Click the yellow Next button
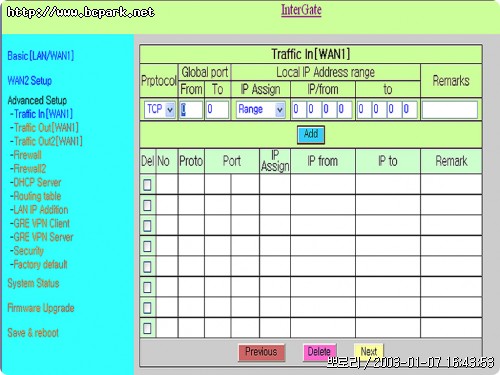 click(x=369, y=352)
